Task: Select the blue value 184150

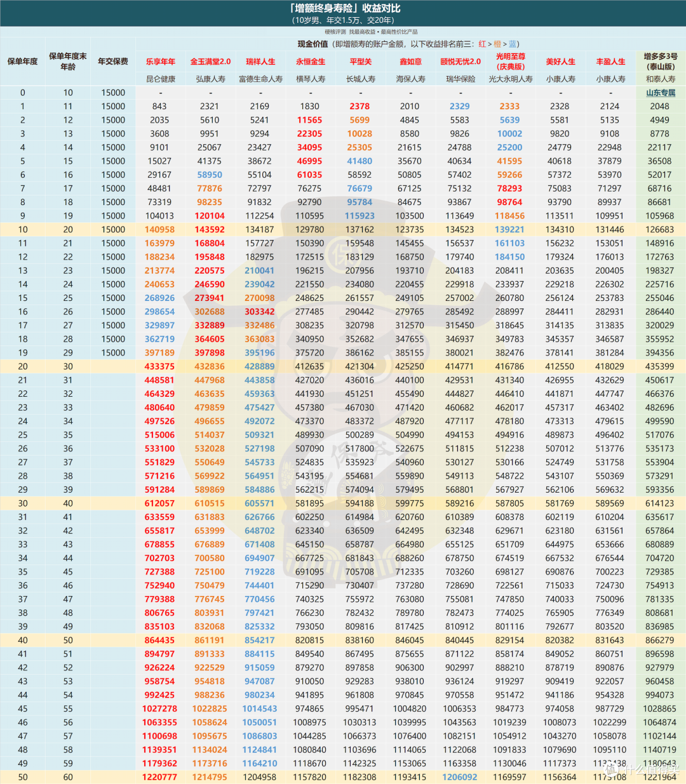Action: tap(509, 257)
